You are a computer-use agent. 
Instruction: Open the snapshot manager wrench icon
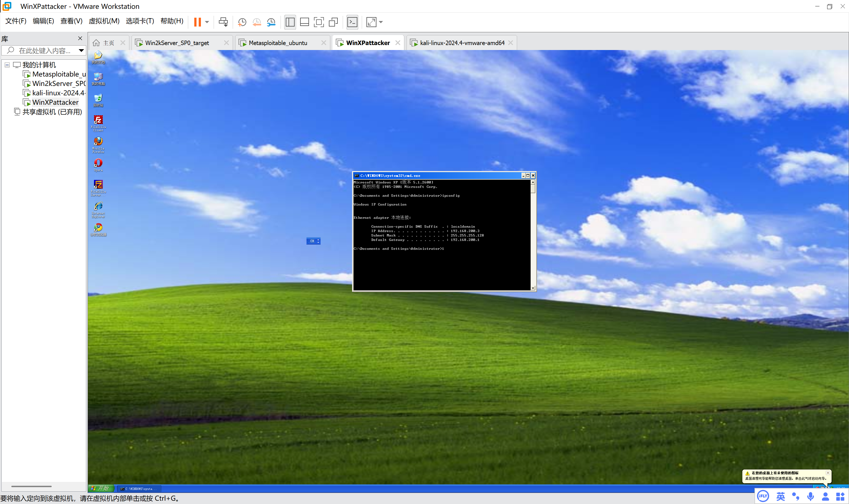click(271, 22)
